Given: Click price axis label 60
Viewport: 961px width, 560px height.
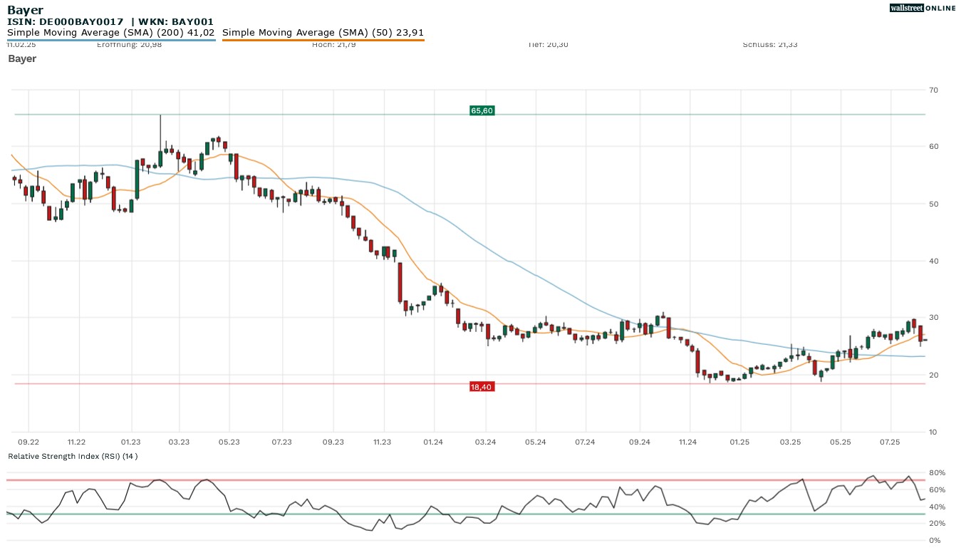Looking at the screenshot, I should (933, 147).
